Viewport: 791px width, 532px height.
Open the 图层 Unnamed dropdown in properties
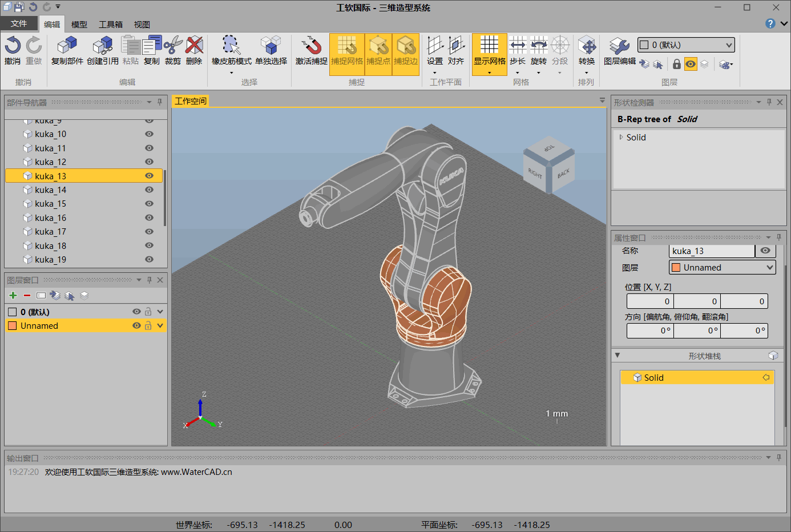pos(722,267)
